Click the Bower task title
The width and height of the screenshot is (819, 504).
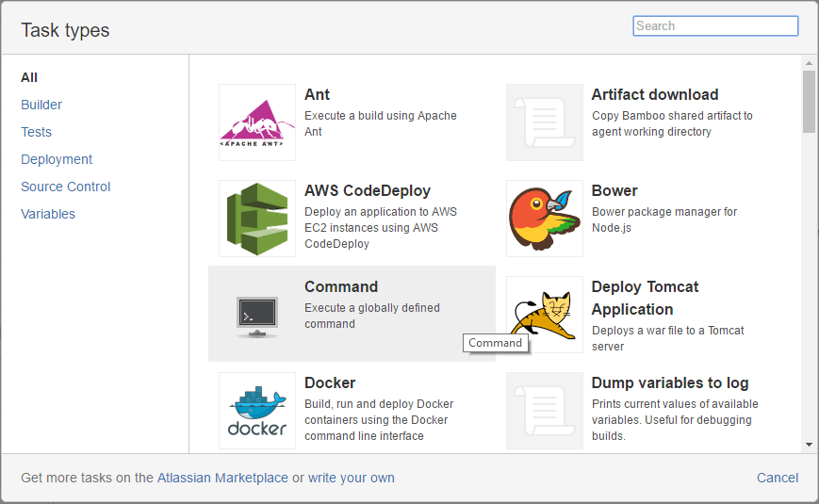tap(614, 190)
